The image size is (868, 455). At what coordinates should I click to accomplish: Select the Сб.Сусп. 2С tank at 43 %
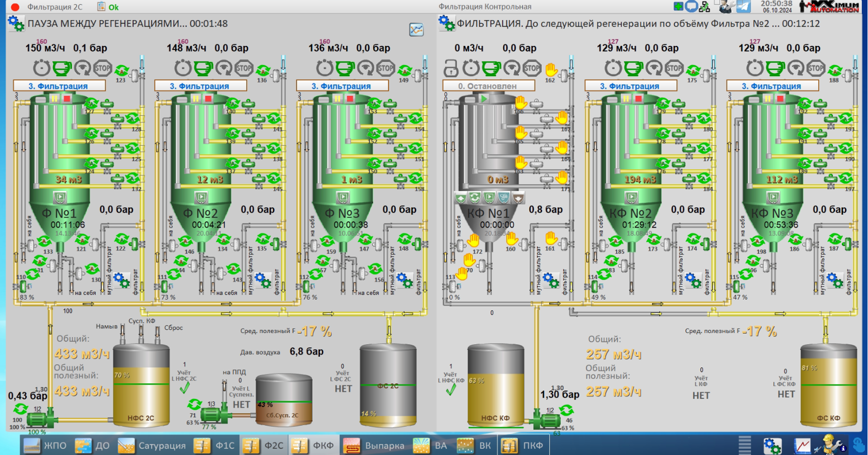[x=283, y=399]
